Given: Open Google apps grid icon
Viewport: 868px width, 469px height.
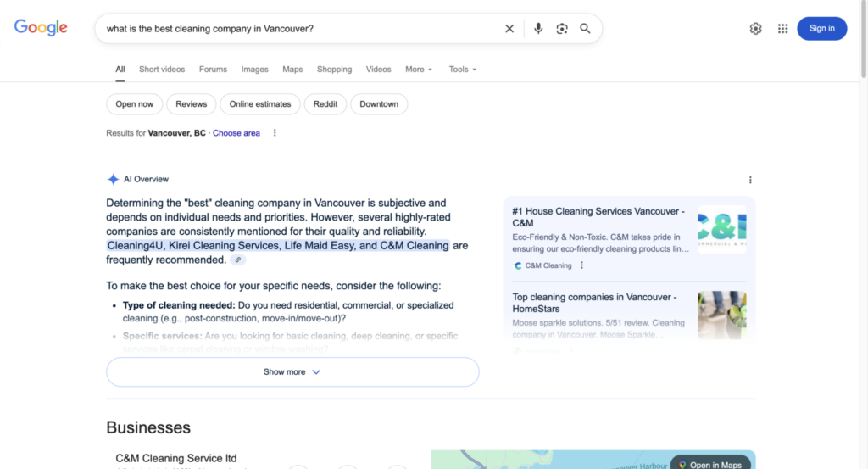Looking at the screenshot, I should pyautogui.click(x=782, y=29).
